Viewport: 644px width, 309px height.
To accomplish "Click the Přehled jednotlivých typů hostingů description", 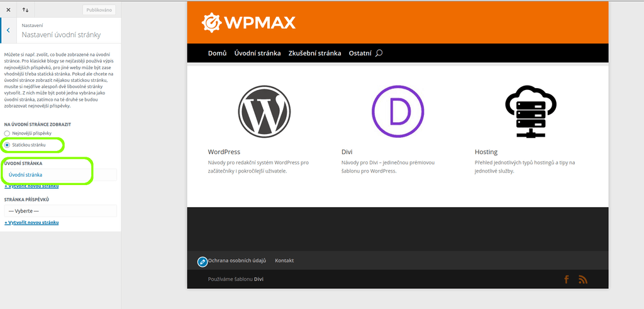I will pyautogui.click(x=525, y=166).
